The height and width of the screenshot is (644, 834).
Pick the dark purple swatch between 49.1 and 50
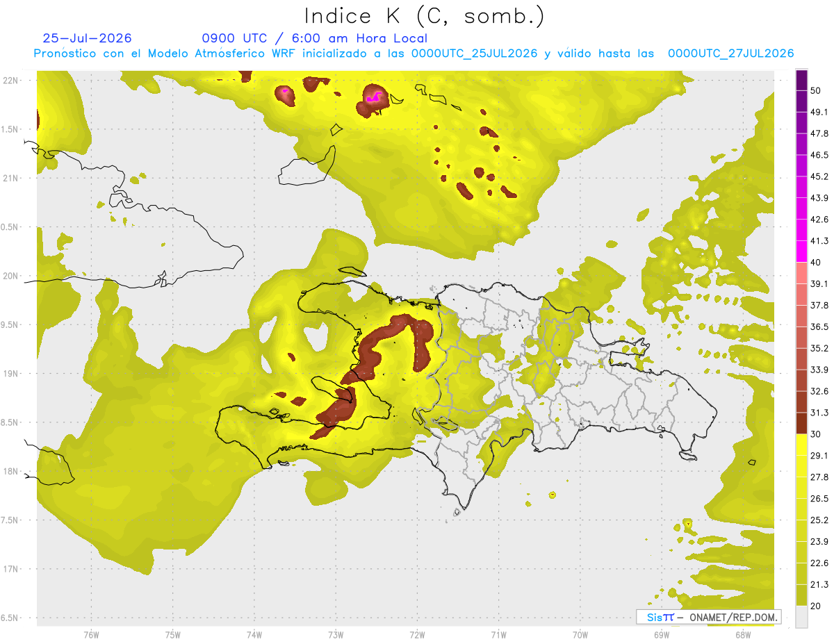tap(801, 101)
